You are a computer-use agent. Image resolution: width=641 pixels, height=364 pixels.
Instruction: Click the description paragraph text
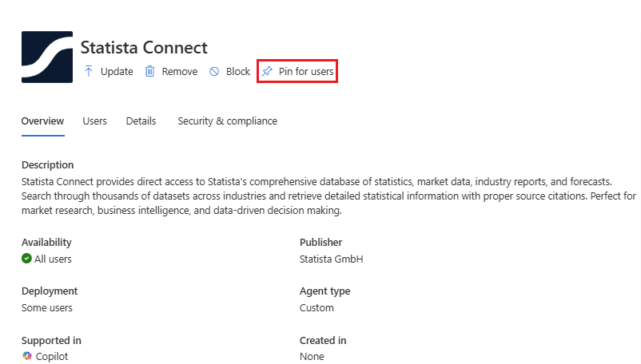click(320, 196)
